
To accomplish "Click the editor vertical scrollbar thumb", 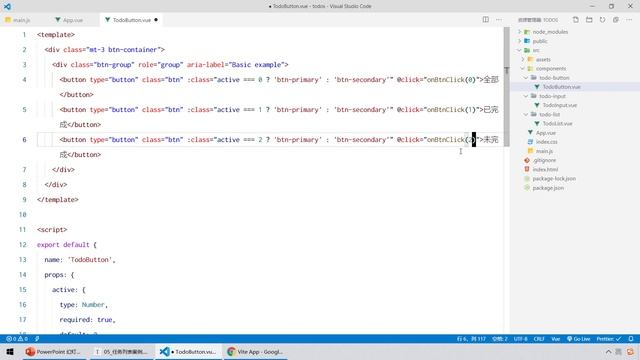I will point(507,87).
